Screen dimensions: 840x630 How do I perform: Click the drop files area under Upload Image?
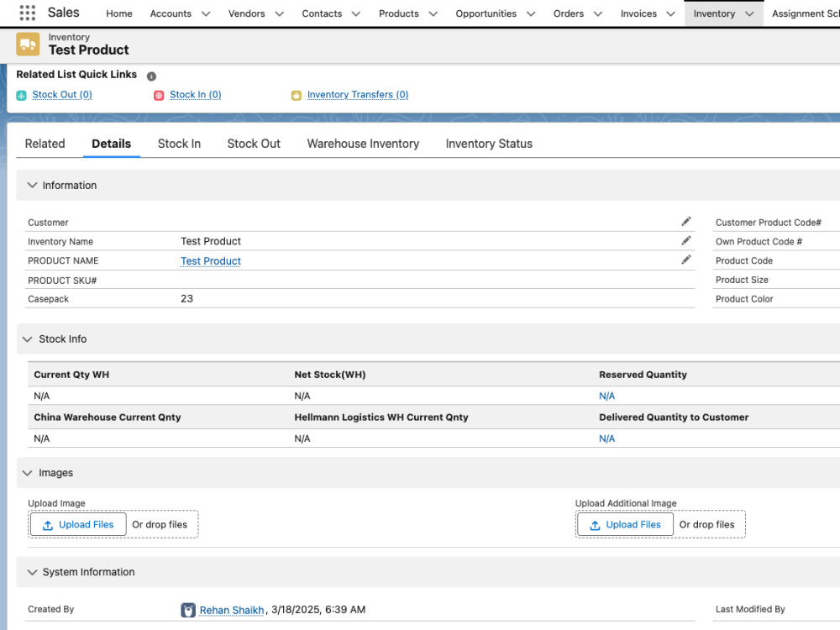160,524
